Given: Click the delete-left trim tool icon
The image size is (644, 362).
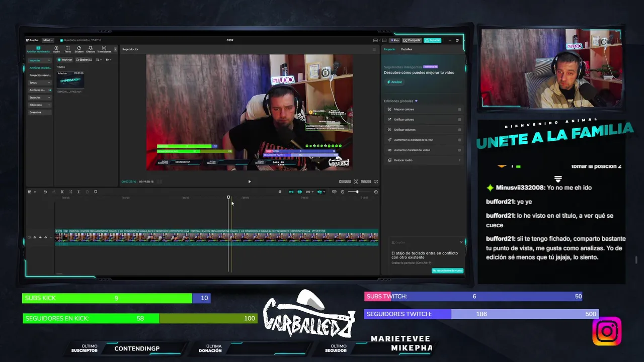Looking at the screenshot, I should (70, 192).
